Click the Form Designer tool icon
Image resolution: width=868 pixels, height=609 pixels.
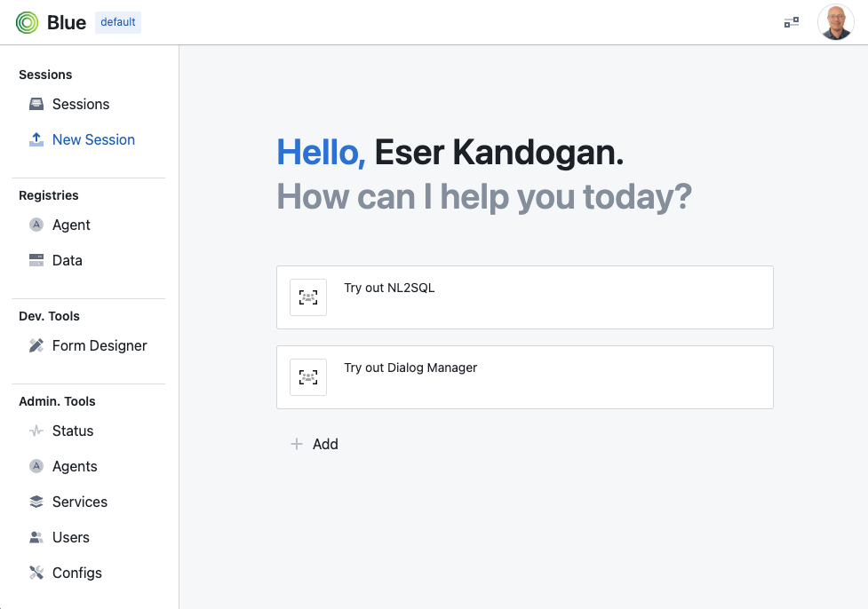[x=36, y=345]
